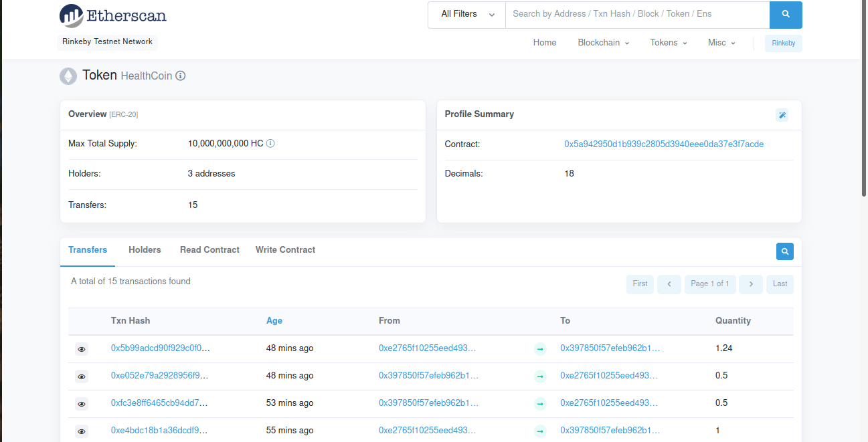Click the Page 1 of 1 indicator
Screen dimensions: 868x442
[x=710, y=284]
